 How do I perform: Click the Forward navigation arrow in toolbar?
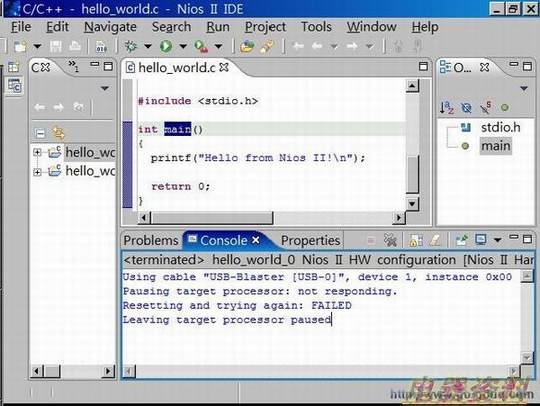(x=352, y=46)
